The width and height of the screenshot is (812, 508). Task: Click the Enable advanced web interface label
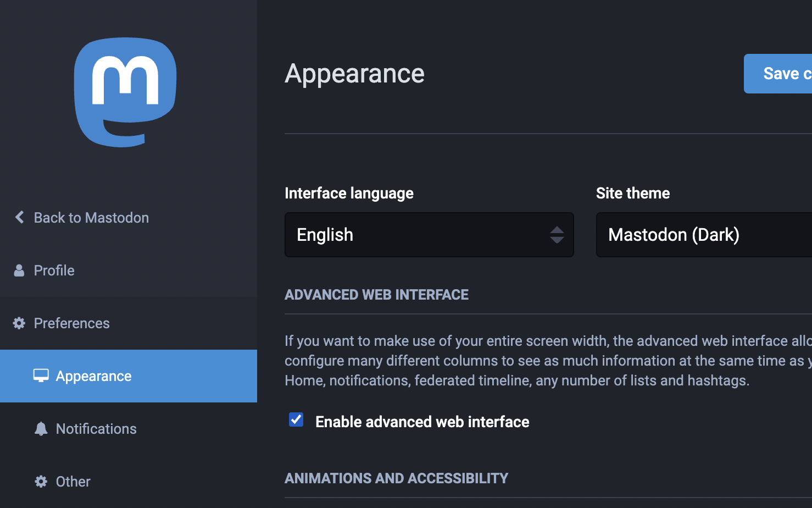[422, 422]
